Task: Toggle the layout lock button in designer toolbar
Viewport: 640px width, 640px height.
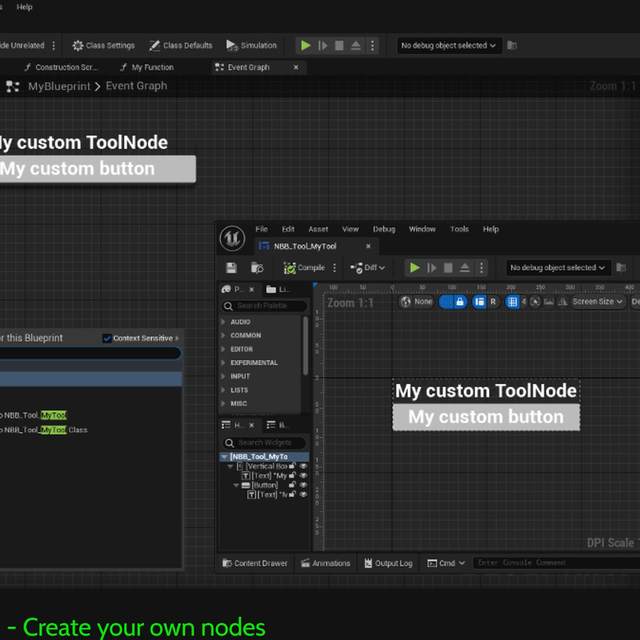Action: (453, 302)
